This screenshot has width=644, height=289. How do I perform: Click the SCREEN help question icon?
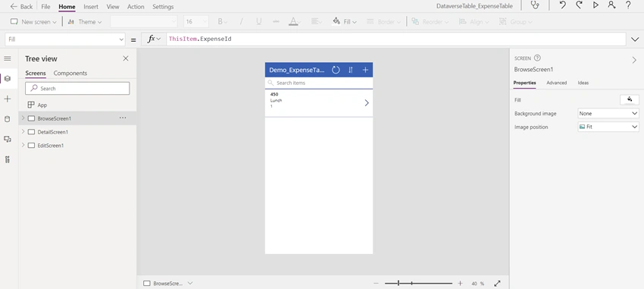point(537,58)
